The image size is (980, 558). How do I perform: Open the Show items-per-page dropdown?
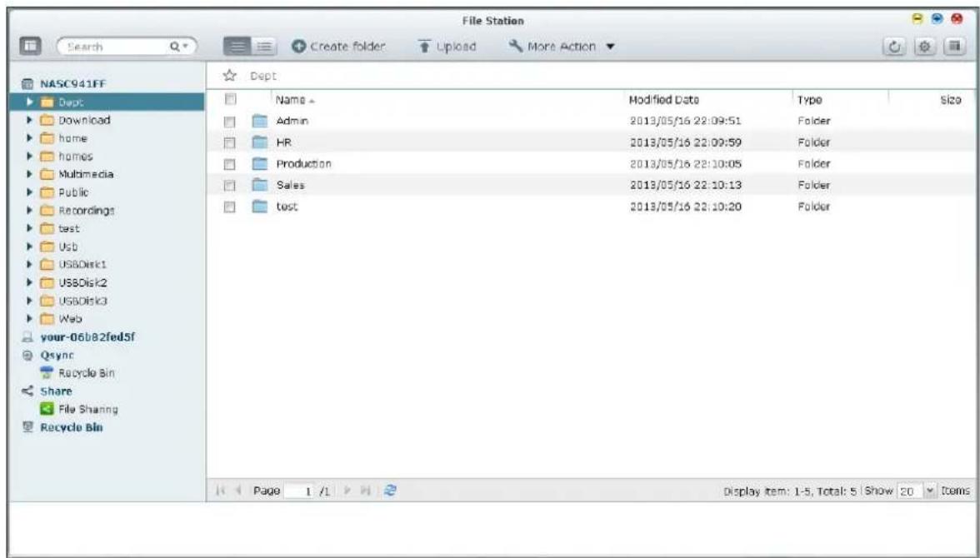[x=930, y=491]
